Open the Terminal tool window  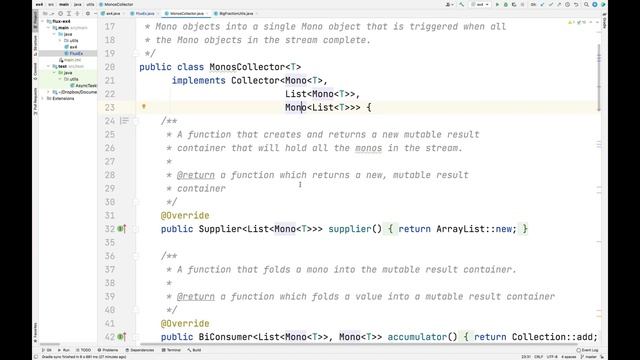[x=171, y=350]
